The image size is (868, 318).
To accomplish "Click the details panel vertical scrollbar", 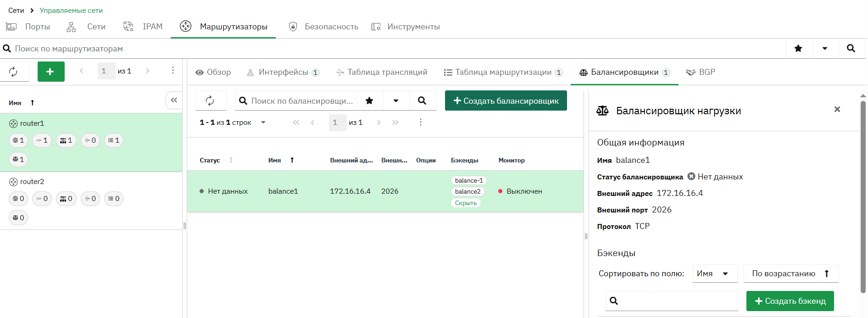I will tap(863, 197).
